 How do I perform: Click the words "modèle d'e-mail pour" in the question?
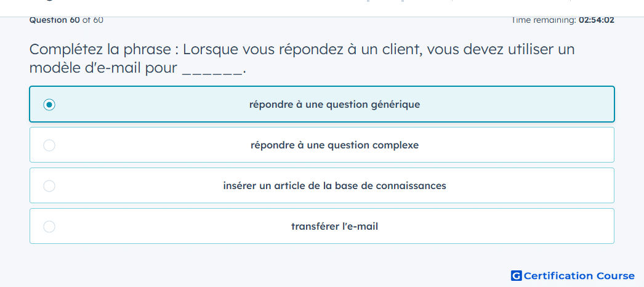(x=103, y=68)
